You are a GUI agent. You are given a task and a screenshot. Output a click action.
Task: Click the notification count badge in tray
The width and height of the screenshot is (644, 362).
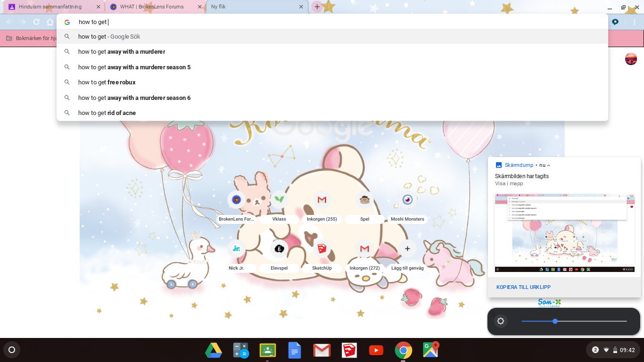pyautogui.click(x=595, y=350)
